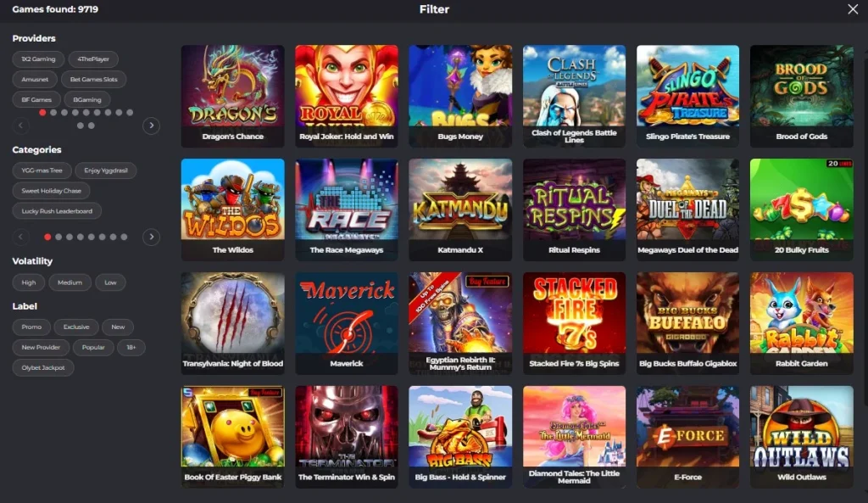
Task: Filter by 4ThePlayer provider
Action: pos(93,59)
